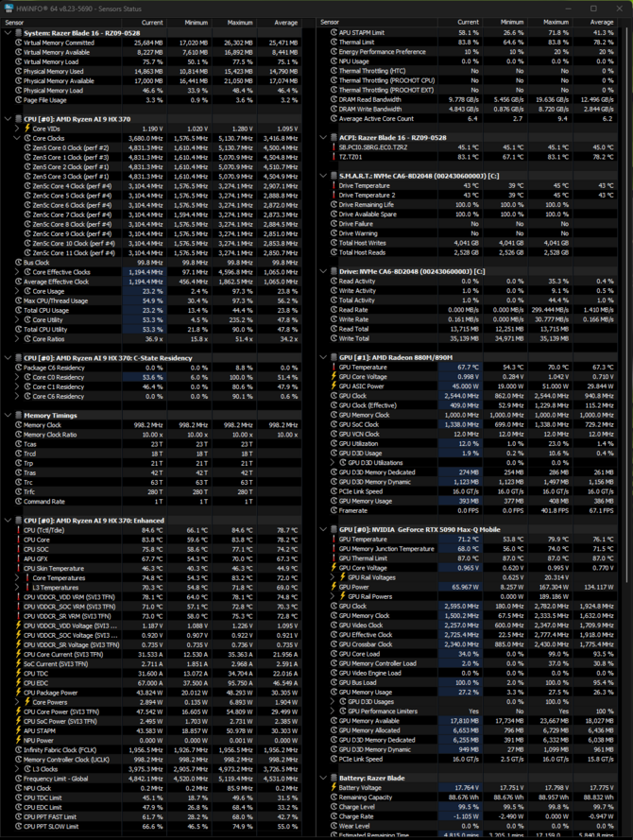Select the Total Host Writes row
633x840 pixels.
(x=468, y=243)
